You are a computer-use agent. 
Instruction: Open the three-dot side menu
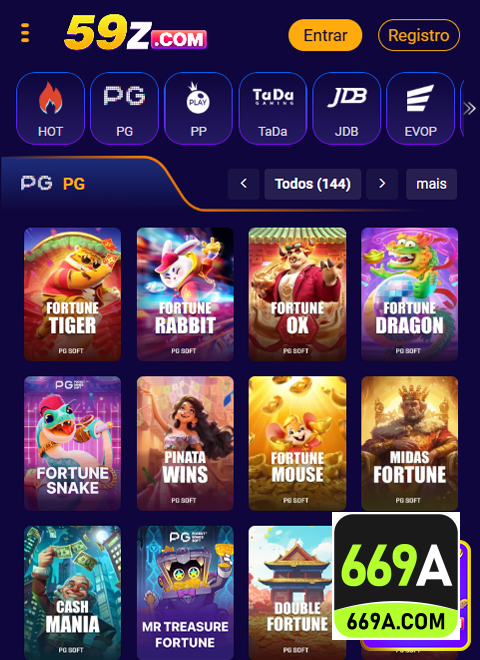pyautogui.click(x=25, y=33)
